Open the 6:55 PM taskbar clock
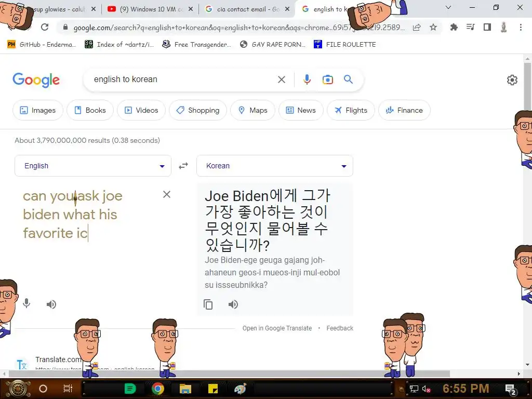 (x=465, y=389)
